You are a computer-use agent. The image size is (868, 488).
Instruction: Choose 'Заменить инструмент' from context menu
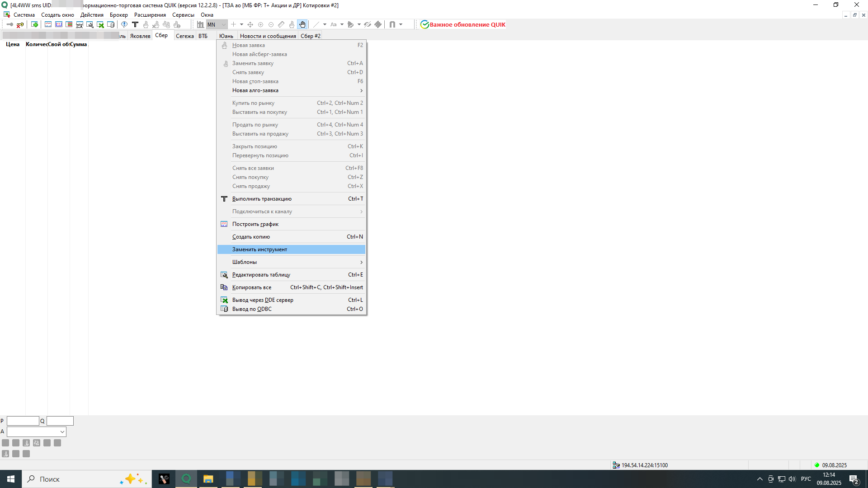[259, 249]
